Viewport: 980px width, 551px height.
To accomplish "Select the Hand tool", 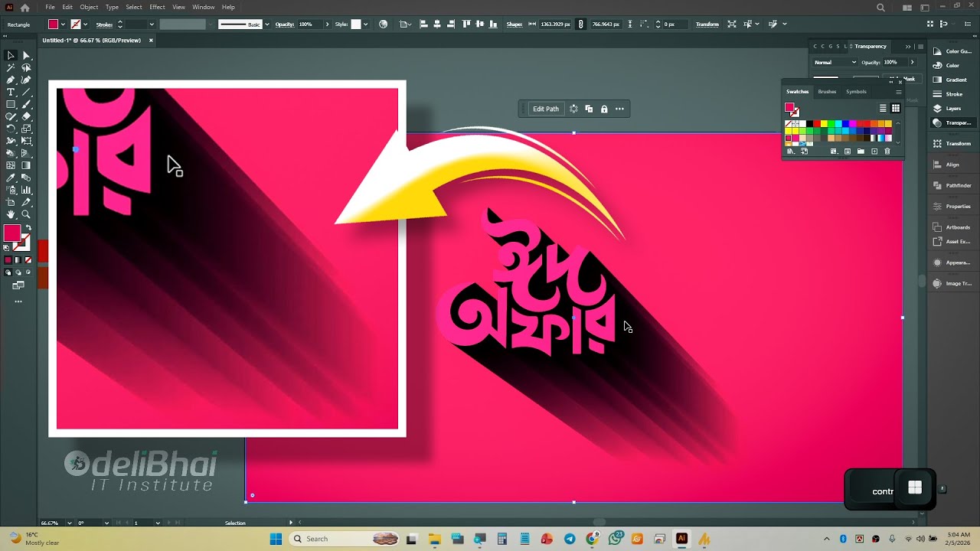I will 11,214.
